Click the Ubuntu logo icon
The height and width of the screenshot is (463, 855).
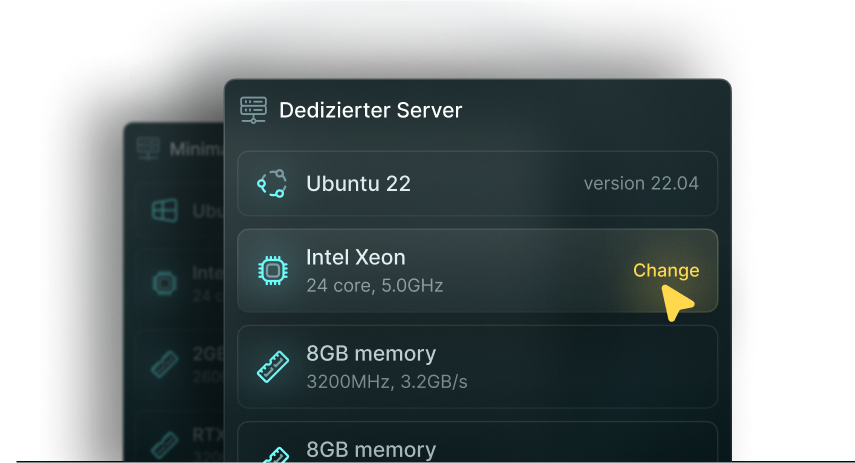(272, 183)
